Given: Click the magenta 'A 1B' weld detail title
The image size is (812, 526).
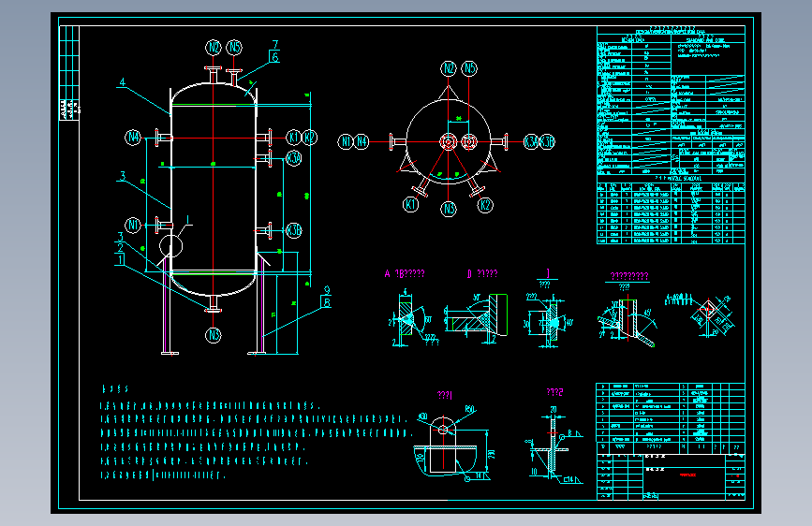Looking at the screenshot, I should (x=405, y=273).
